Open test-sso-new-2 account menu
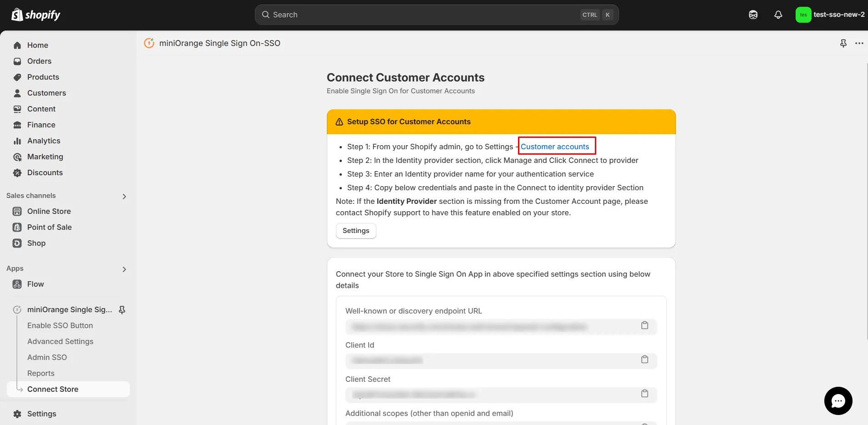868x425 pixels. (830, 15)
